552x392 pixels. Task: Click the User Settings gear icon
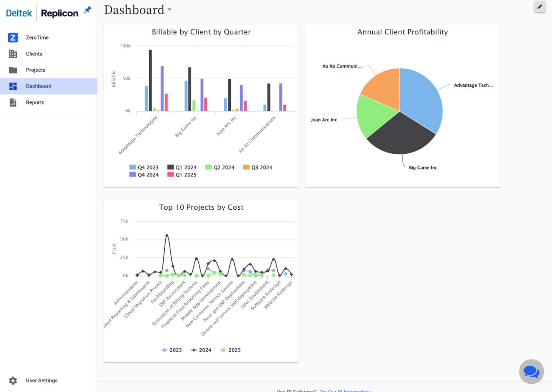[13, 381]
